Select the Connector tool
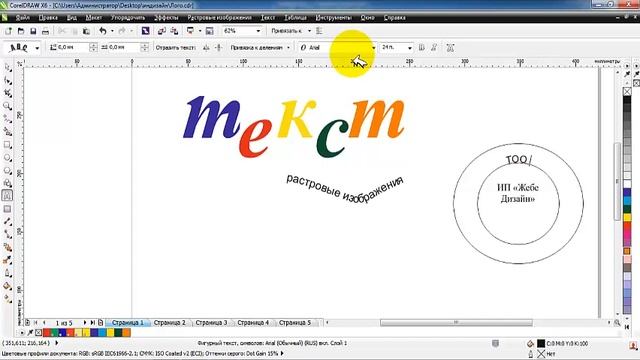Viewport: 640px width, 360px height. [x=7, y=234]
